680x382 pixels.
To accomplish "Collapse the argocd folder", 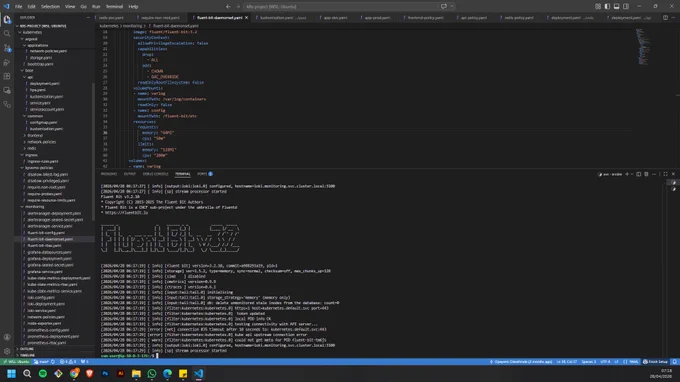I will tap(31, 39).
